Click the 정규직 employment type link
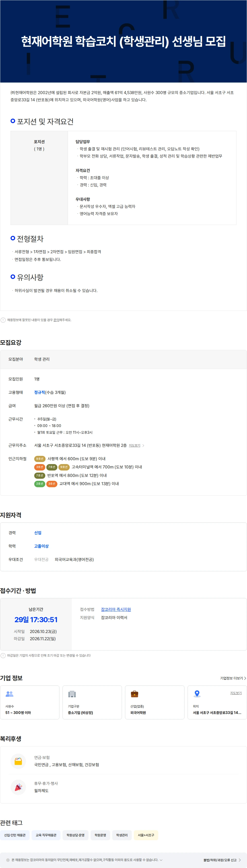 coord(39,393)
